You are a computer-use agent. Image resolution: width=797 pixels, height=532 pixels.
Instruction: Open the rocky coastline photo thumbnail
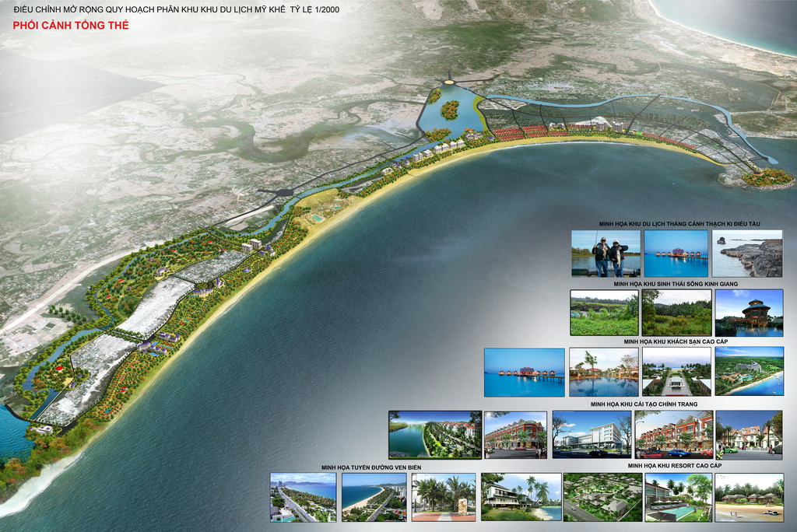click(x=747, y=253)
